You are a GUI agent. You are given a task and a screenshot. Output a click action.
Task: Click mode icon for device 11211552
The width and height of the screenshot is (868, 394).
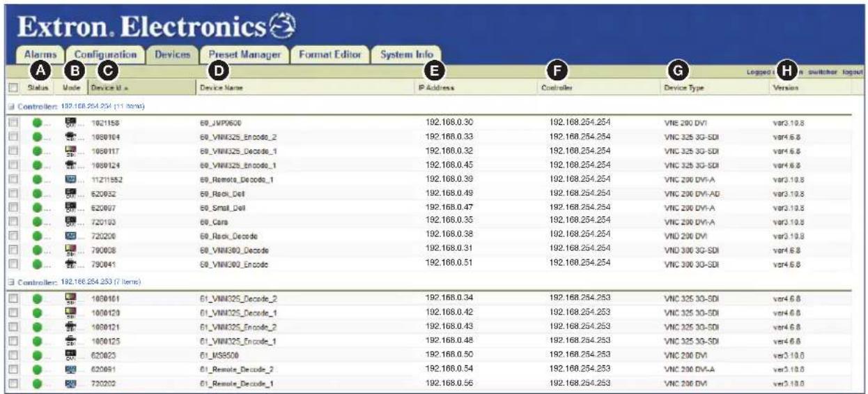[x=70, y=179]
